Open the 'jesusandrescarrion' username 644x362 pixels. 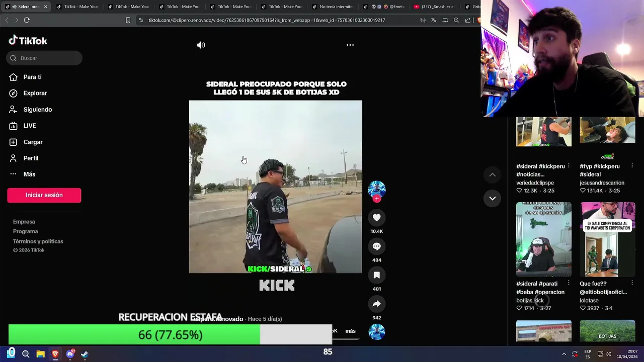click(602, 183)
